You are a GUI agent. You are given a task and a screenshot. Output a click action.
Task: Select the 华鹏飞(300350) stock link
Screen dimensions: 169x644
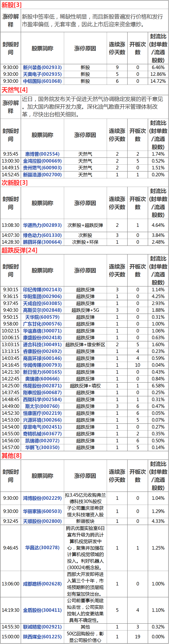pyautogui.click(x=42, y=448)
